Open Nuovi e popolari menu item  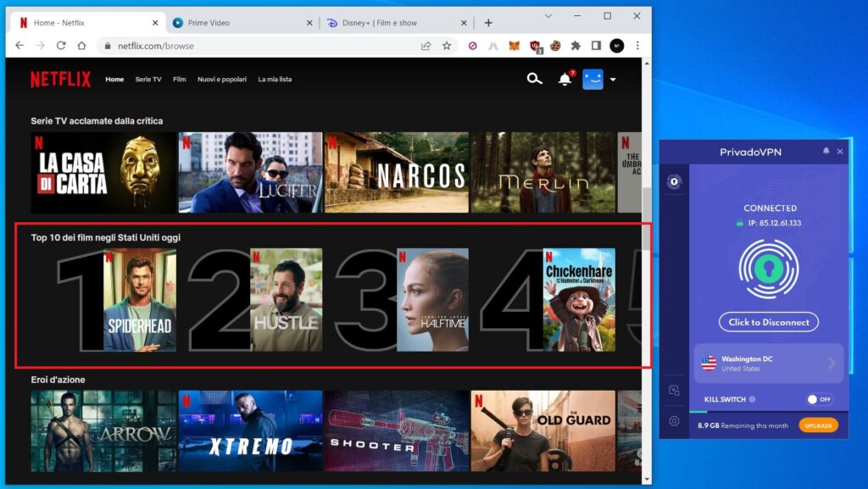(x=222, y=79)
